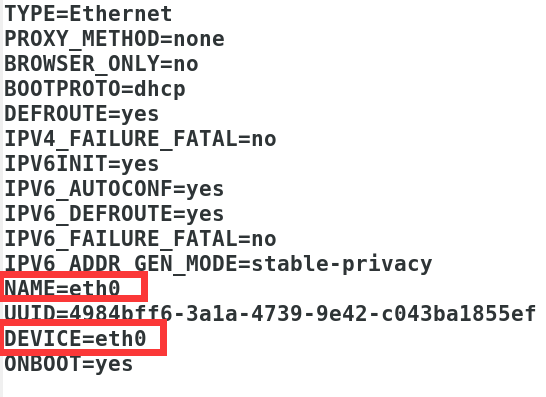The height and width of the screenshot is (397, 546).
Task: Click the BROWSER_ONLY=no text line
Action: tap(101, 64)
